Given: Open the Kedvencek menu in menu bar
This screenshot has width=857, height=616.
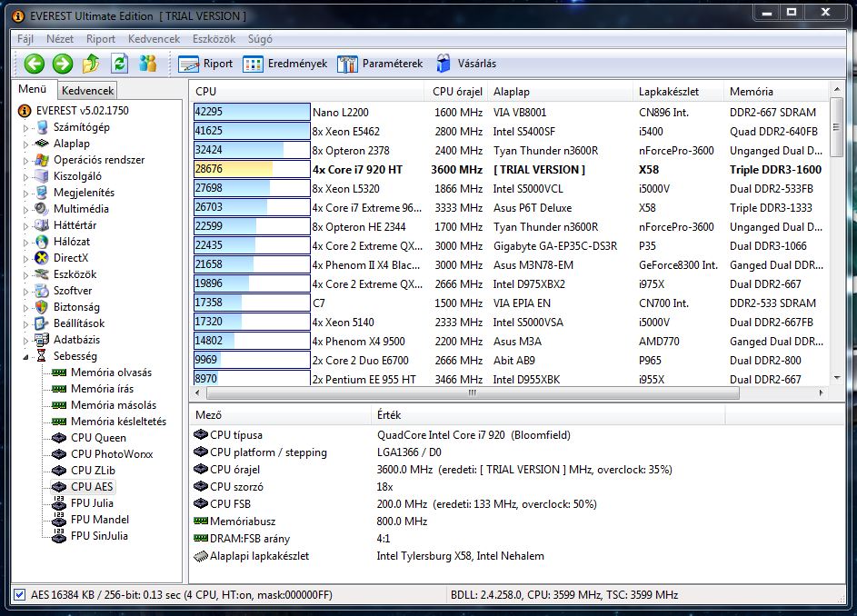Looking at the screenshot, I should (x=154, y=39).
